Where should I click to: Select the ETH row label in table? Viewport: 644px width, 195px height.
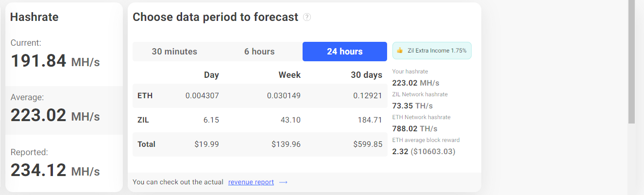pos(145,96)
